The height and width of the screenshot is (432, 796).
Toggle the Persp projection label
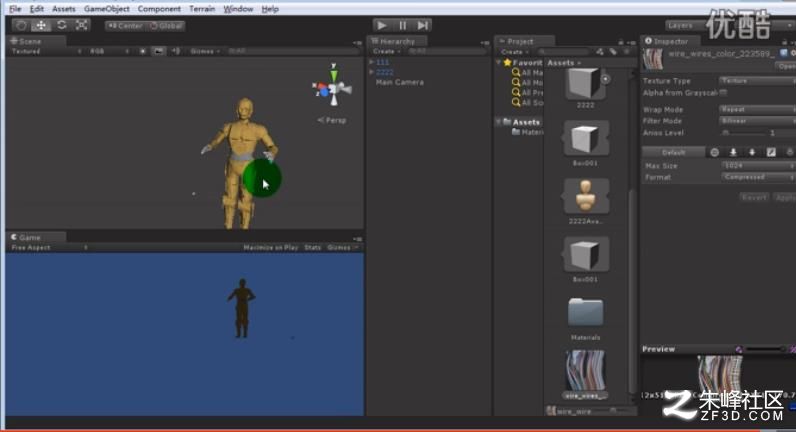[332, 120]
